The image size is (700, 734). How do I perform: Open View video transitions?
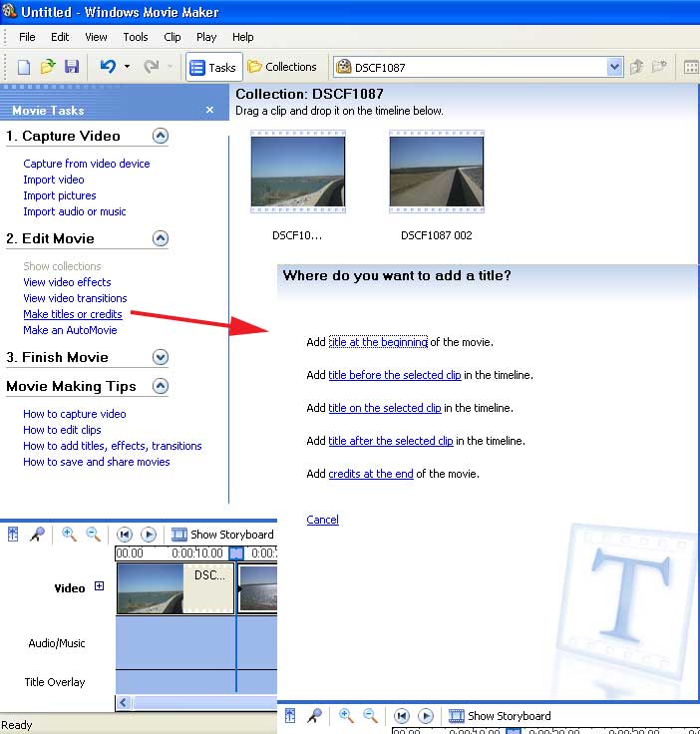pos(75,298)
